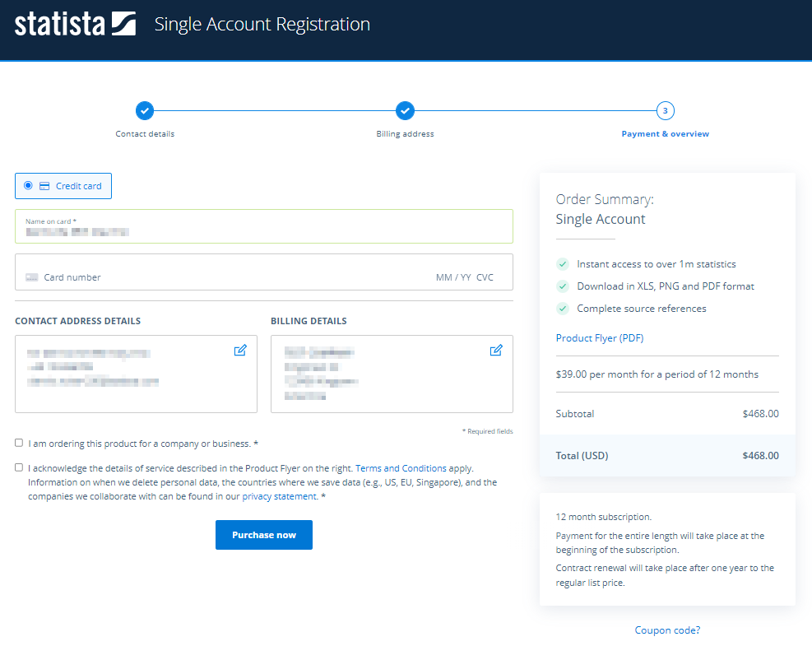Open the privacy statement link
Image resolution: width=812 pixels, height=646 pixels.
[x=280, y=496]
